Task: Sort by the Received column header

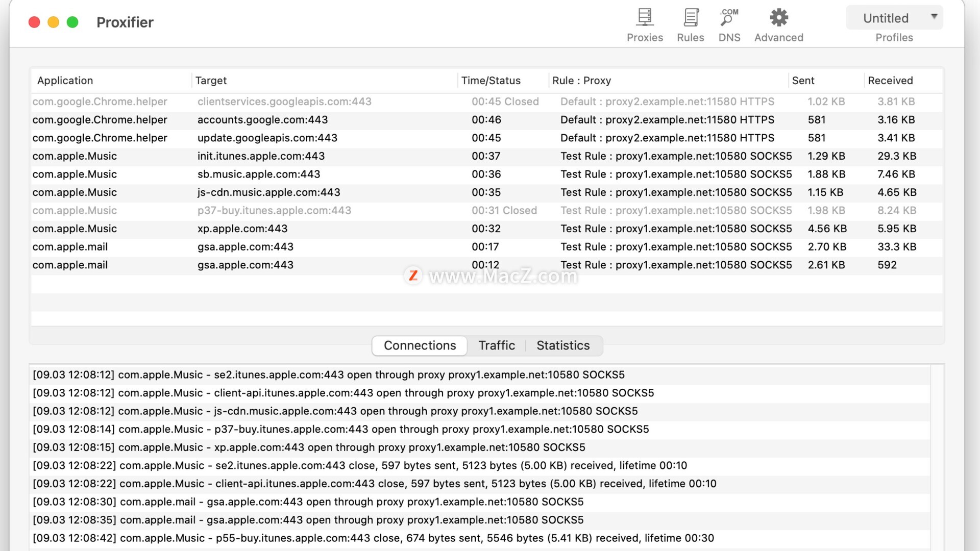Action: 903,81
